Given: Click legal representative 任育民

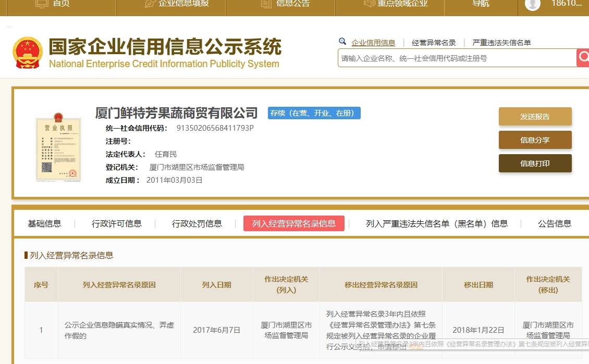Looking at the screenshot, I should pos(166,154).
